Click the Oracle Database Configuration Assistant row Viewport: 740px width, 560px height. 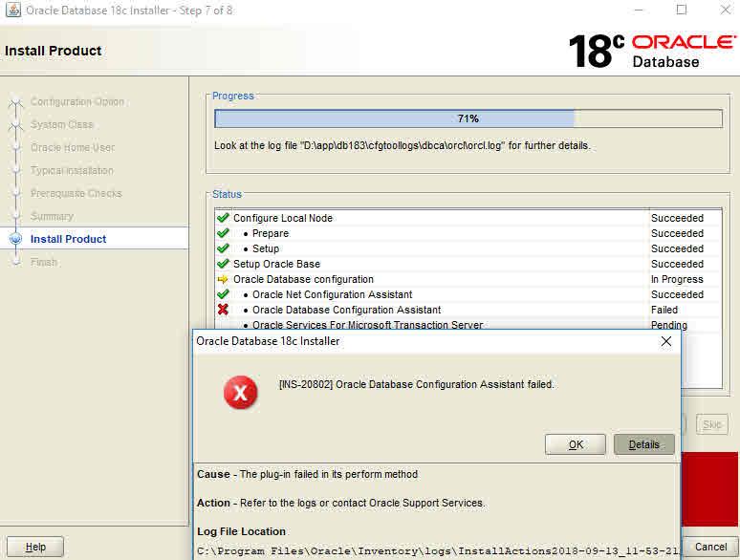tap(346, 310)
